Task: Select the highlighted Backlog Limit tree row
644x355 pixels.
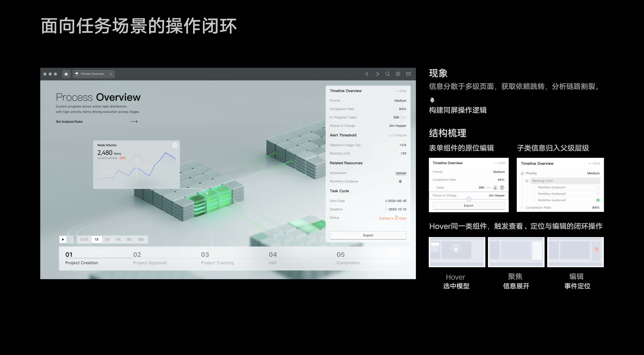Action: pos(565,181)
